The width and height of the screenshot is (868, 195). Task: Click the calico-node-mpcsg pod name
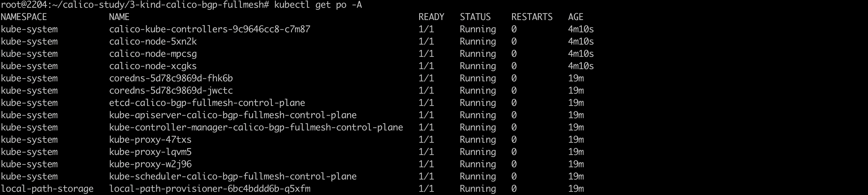[153, 54]
